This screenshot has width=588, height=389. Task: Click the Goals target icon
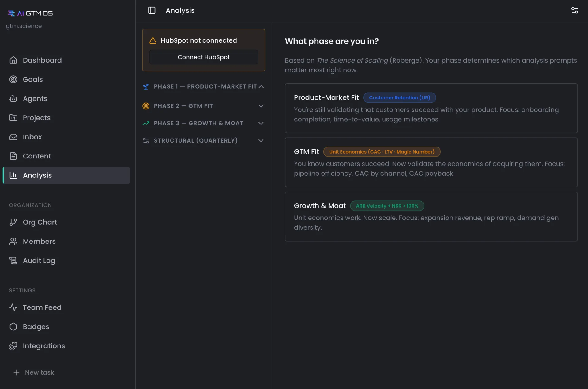pyautogui.click(x=13, y=79)
